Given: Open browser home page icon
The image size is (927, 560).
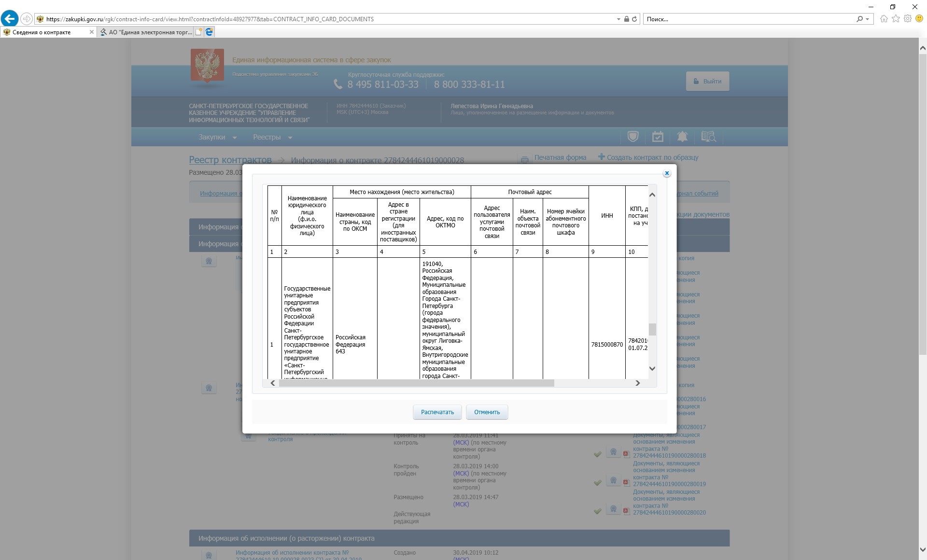Looking at the screenshot, I should click(x=884, y=19).
